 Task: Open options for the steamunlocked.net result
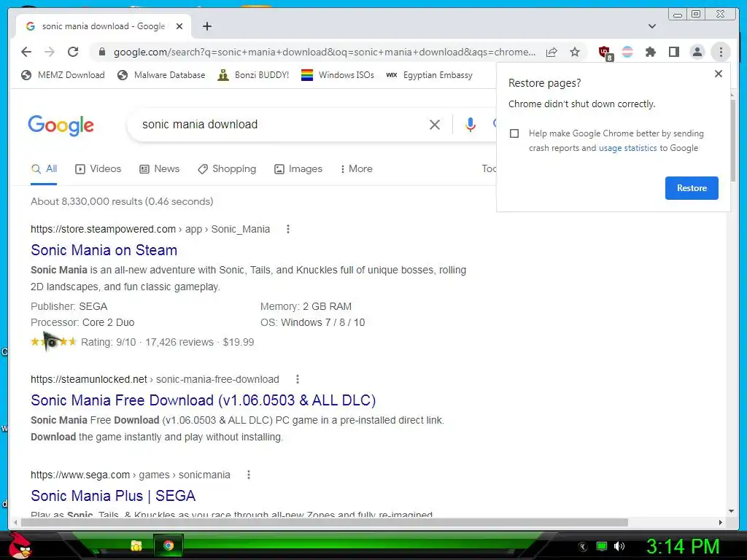298,379
